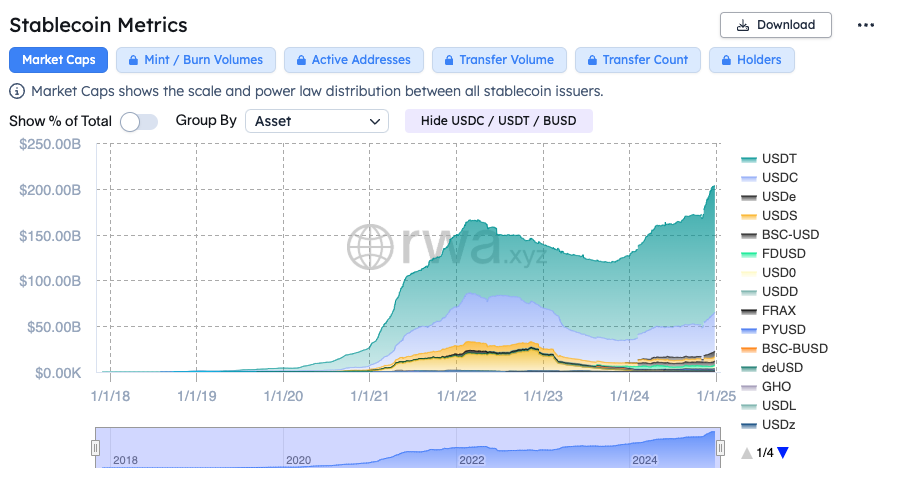The image size is (897, 489).
Task: Click the 1/1/22 x-axis label
Action: pos(457,396)
